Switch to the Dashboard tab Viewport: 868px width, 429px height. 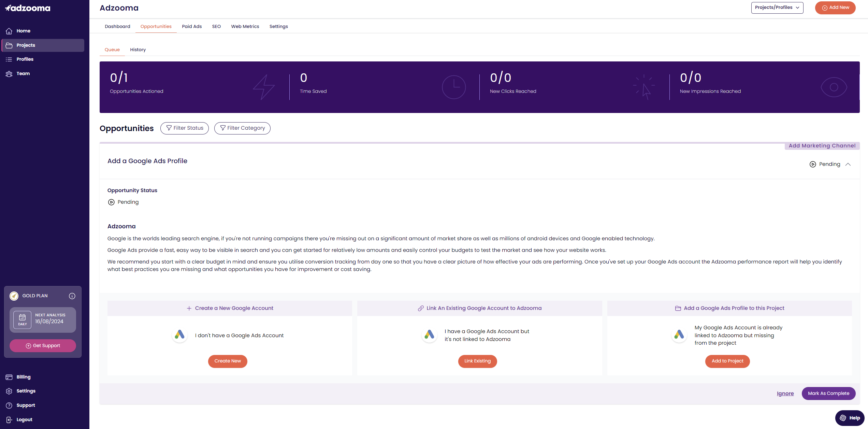(117, 26)
